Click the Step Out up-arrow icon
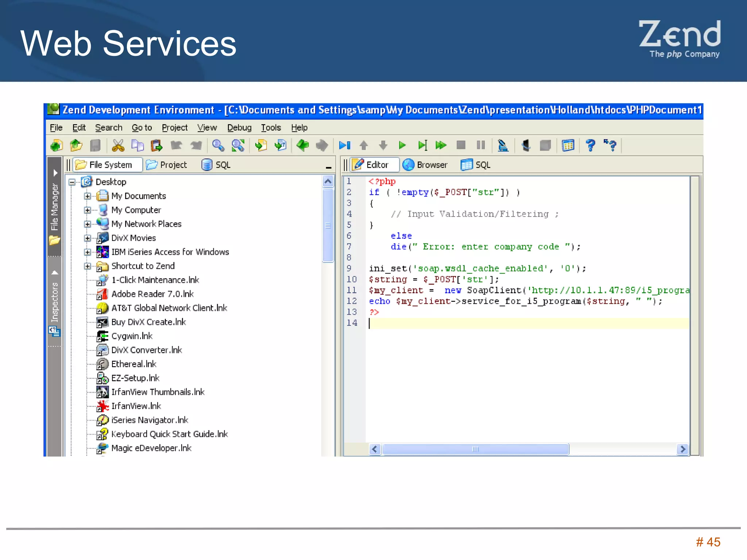Screen dimensions: 747x560 (x=363, y=146)
